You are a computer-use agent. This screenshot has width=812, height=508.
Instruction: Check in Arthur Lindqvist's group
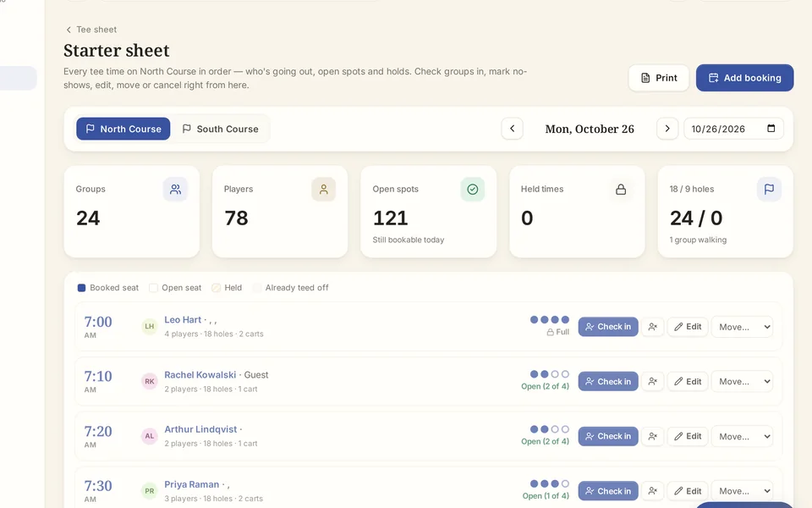point(608,437)
